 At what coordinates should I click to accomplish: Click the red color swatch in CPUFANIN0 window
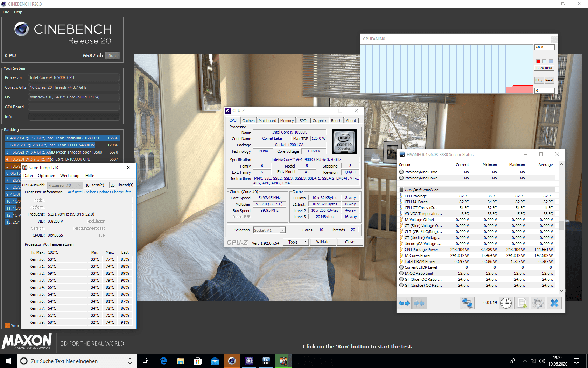[x=538, y=61]
